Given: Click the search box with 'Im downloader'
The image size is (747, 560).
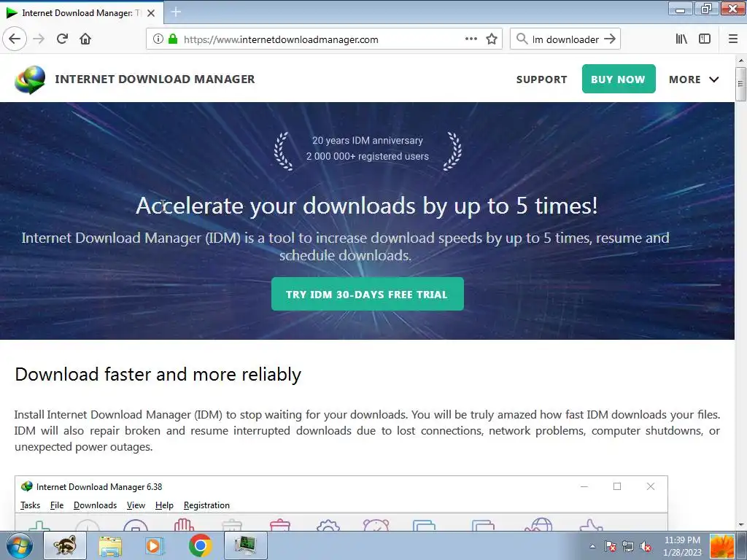Looking at the screenshot, I should pyautogui.click(x=565, y=39).
